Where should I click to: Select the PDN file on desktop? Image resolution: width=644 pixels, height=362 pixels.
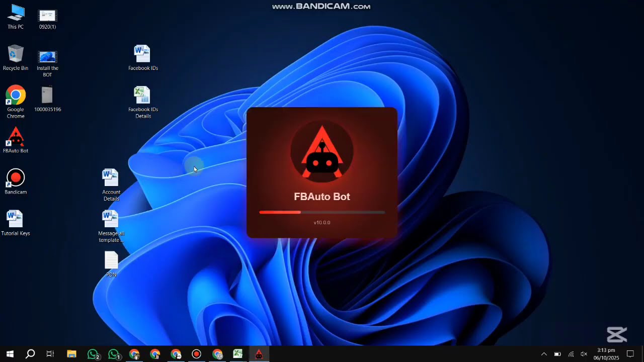111,264
